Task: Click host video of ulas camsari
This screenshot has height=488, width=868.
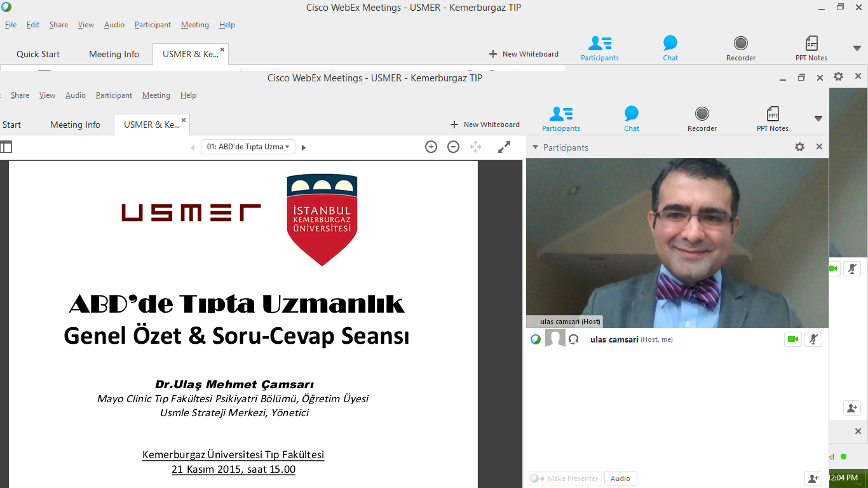Action: click(677, 243)
